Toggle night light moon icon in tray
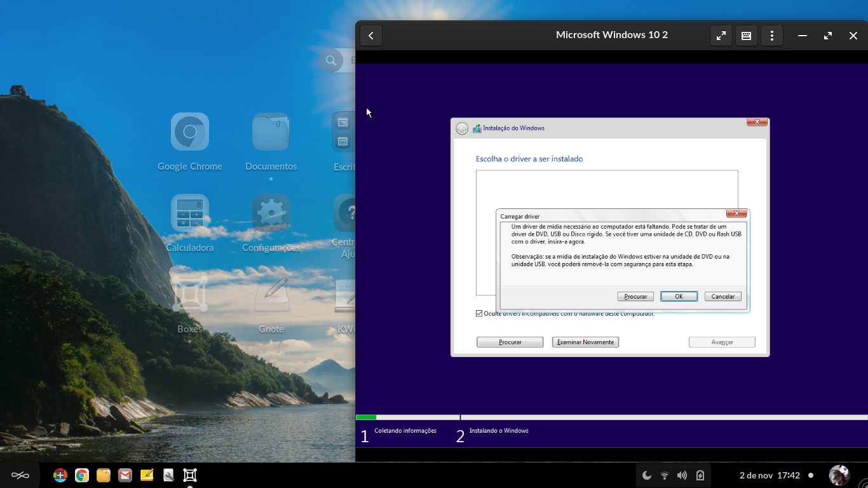This screenshot has width=868, height=488. click(x=647, y=475)
